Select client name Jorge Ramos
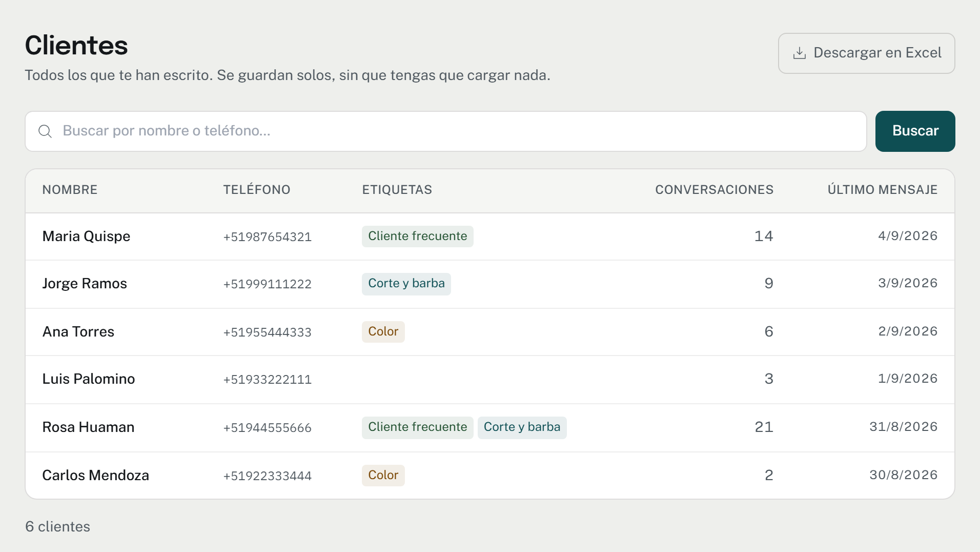Image resolution: width=980 pixels, height=552 pixels. tap(85, 284)
